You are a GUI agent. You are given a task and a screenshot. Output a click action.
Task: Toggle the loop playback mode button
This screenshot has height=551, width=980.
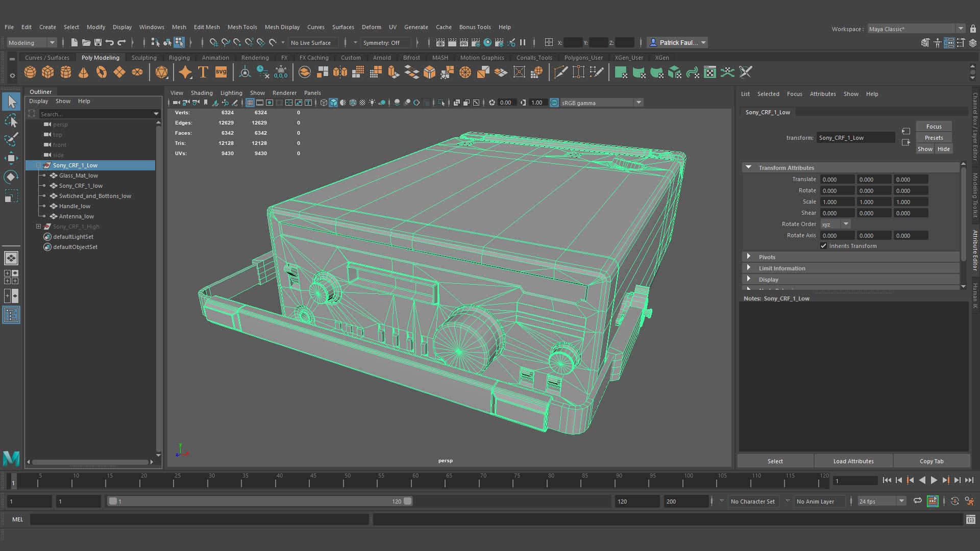click(x=917, y=501)
